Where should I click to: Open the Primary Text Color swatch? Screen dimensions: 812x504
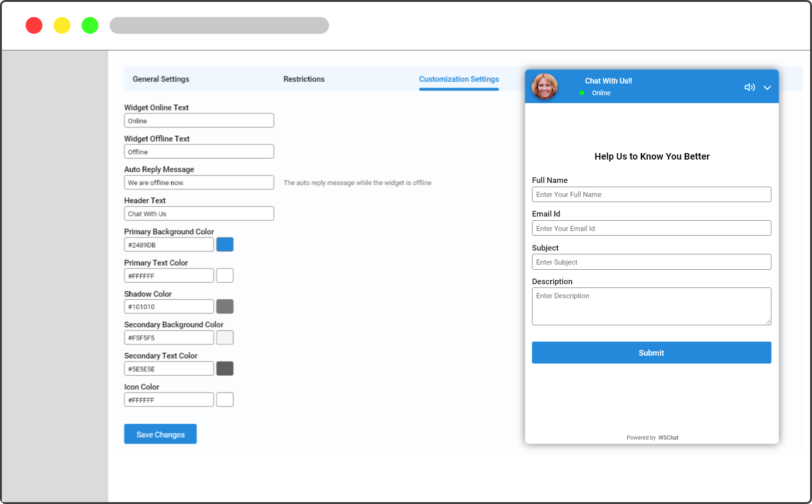(x=225, y=276)
